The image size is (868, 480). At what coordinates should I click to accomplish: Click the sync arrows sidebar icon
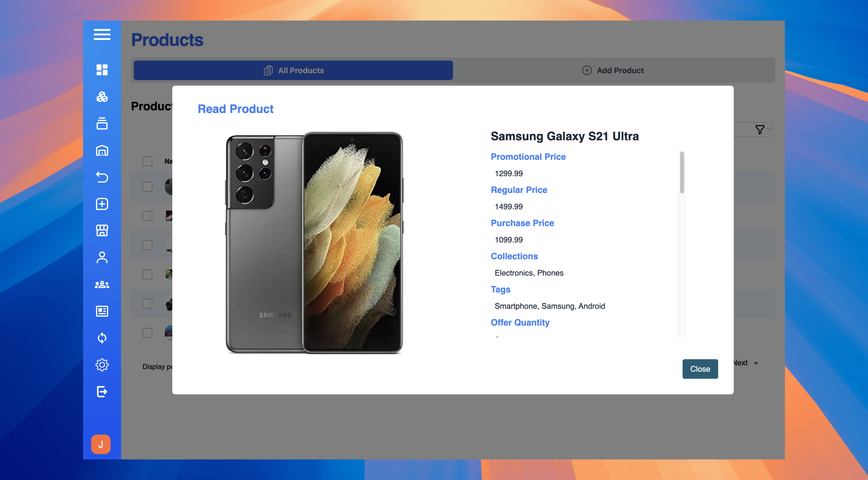click(102, 338)
